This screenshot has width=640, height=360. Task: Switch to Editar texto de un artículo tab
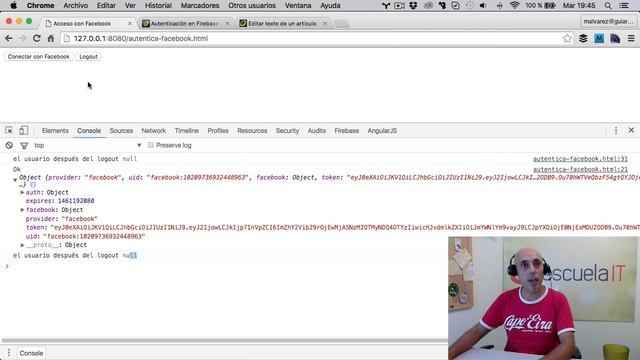tap(282, 24)
